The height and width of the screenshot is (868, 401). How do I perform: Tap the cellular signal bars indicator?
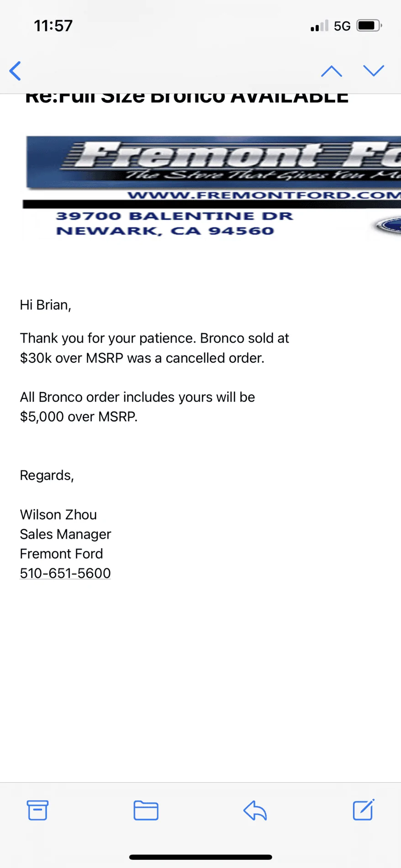click(x=319, y=26)
